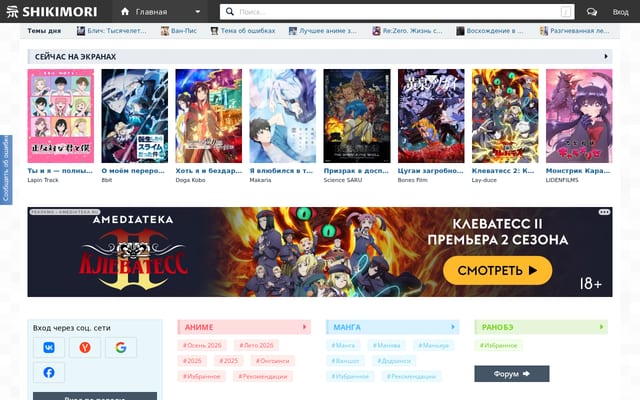Open the comments chat bubbles icon
640x400 pixels.
click(x=591, y=12)
